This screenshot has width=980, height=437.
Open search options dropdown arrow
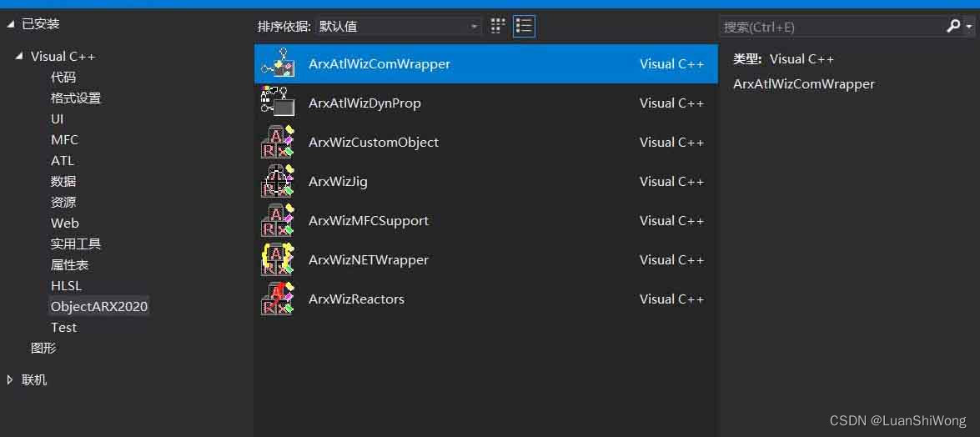[x=969, y=27]
